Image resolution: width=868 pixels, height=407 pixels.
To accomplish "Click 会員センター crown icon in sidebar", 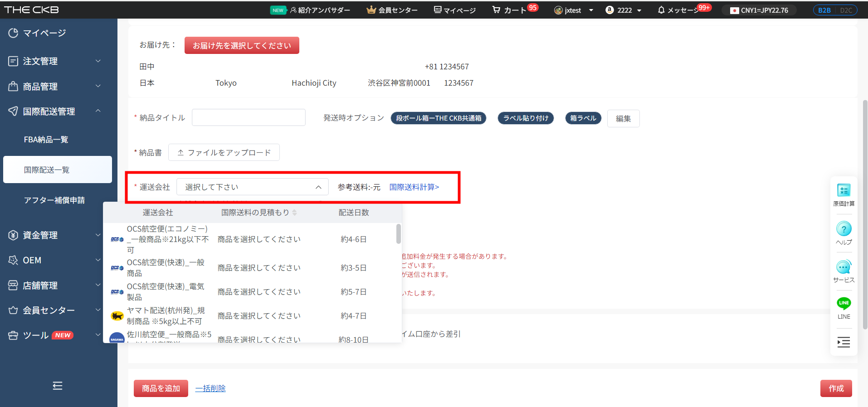I will 13,310.
